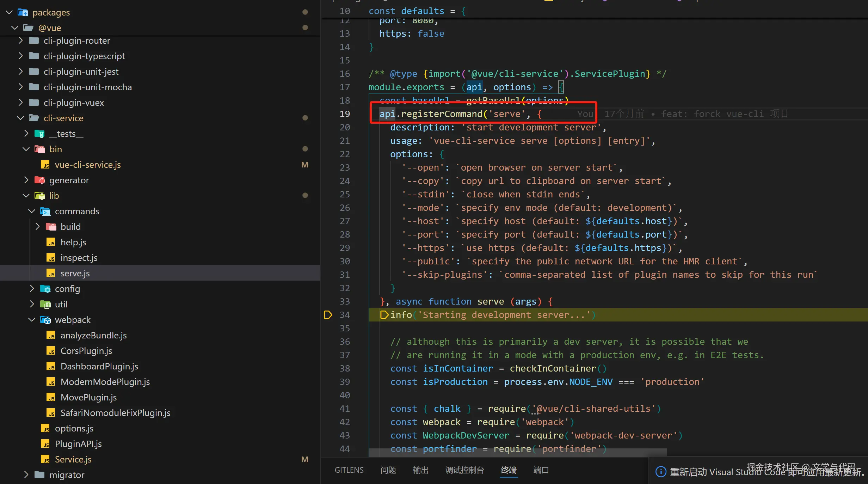The height and width of the screenshot is (484, 868).
Task: Click the info icon in update notification
Action: pyautogui.click(x=661, y=472)
